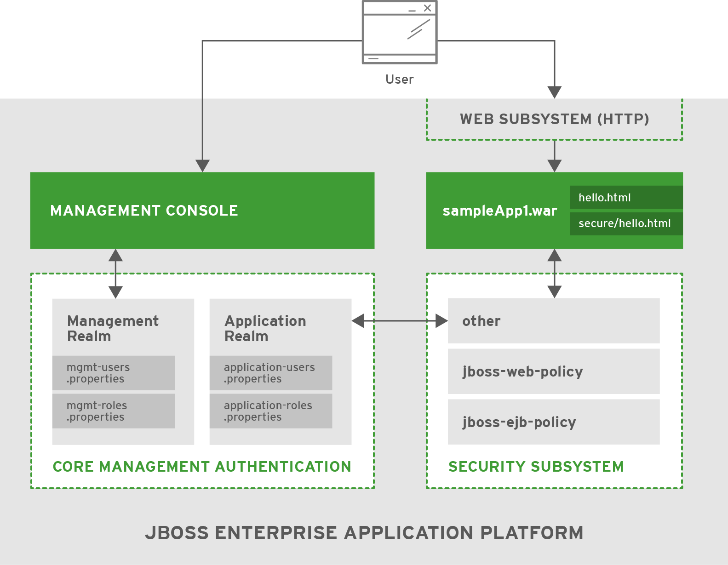This screenshot has height=565, width=728.
Task: Click the secure/hello.html entry
Action: click(626, 223)
